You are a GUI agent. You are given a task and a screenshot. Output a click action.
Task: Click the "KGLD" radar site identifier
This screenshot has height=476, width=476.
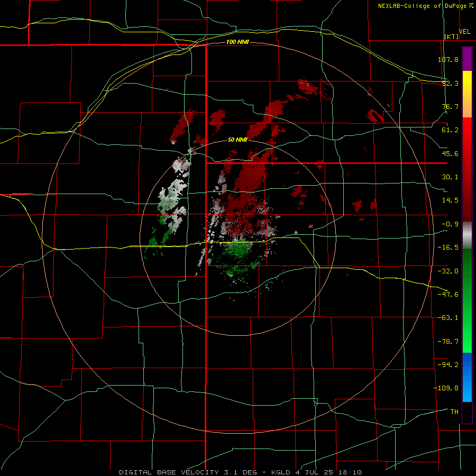(281, 472)
